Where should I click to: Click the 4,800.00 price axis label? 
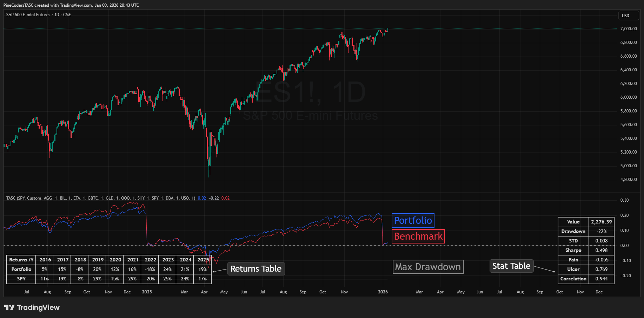(x=629, y=180)
